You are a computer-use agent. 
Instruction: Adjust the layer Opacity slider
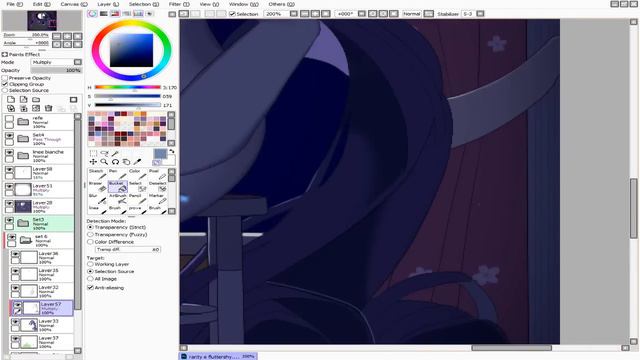57,70
